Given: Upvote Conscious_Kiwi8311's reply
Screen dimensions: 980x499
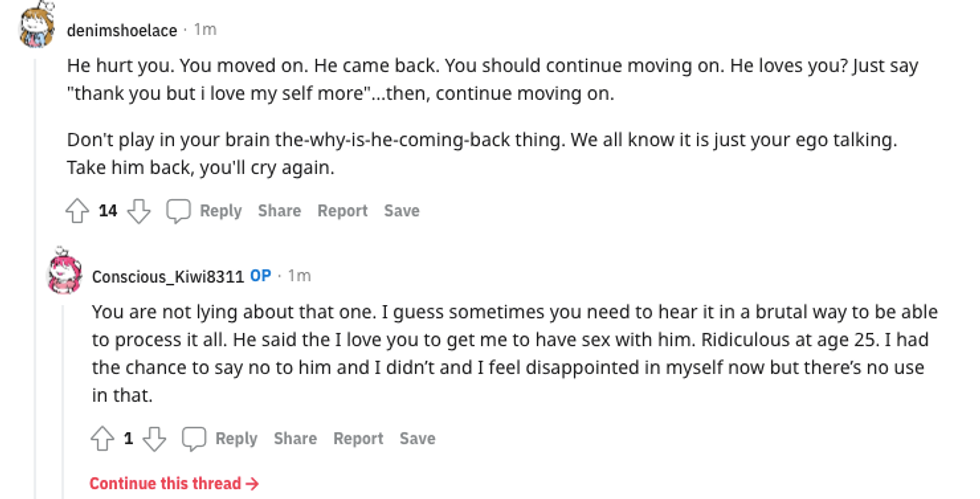Looking at the screenshot, I should tap(102, 439).
